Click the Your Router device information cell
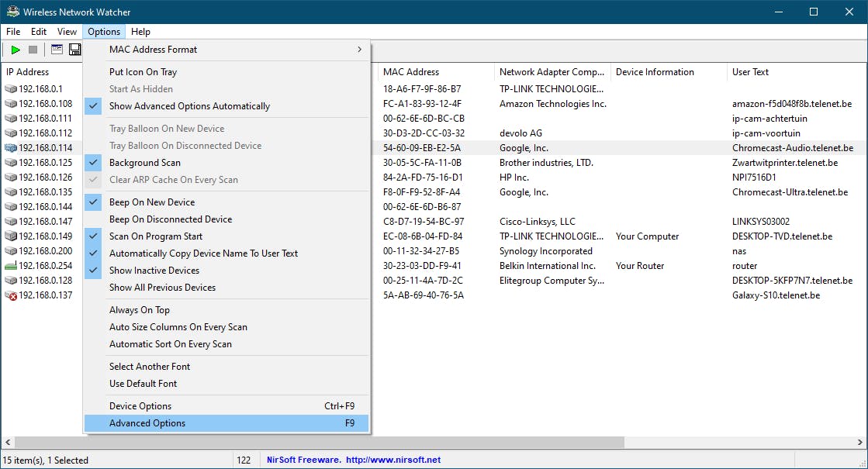Screen dimensions: 868x469 point(640,266)
